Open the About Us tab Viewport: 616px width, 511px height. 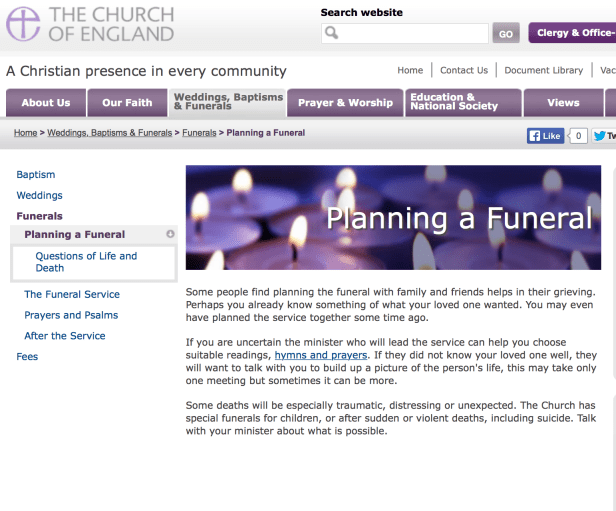point(46,103)
